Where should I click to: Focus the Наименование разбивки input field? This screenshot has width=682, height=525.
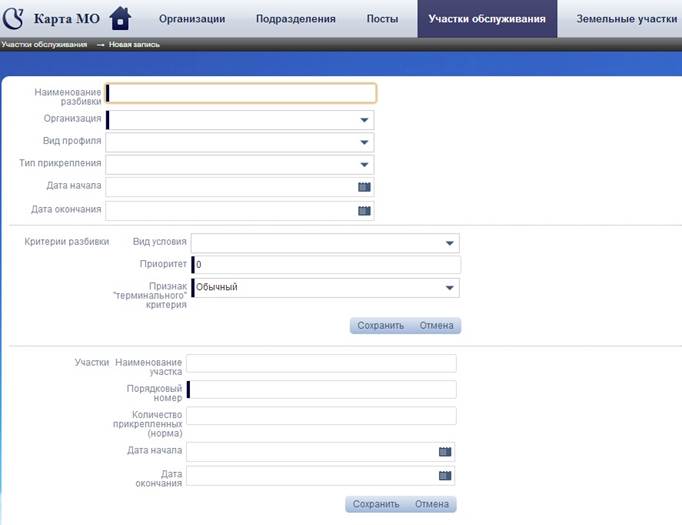[x=241, y=93]
